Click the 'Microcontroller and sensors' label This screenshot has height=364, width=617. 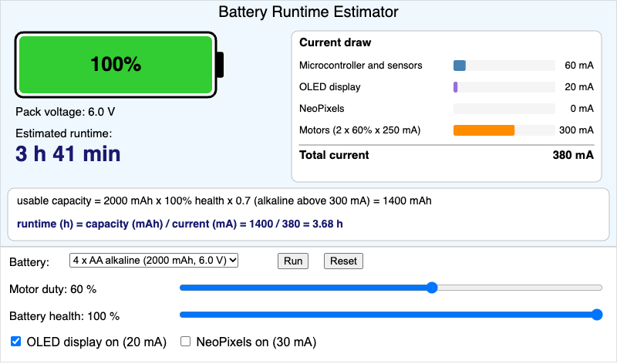(360, 66)
